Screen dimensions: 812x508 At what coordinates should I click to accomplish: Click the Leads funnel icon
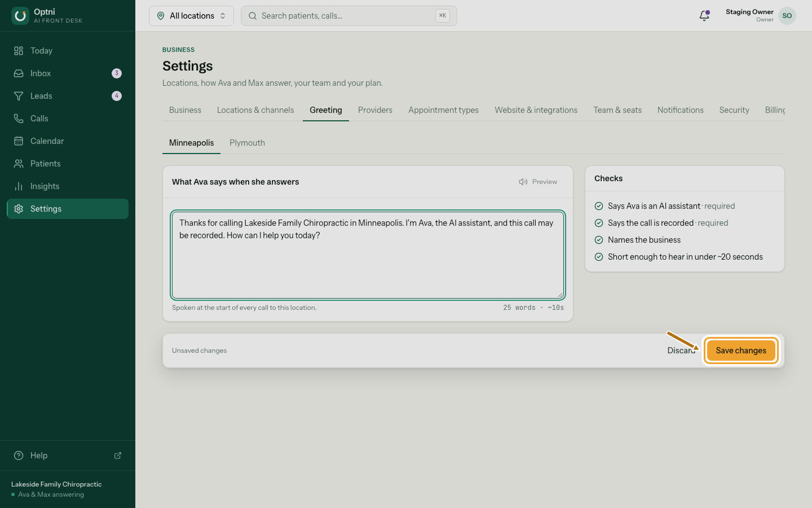click(x=19, y=96)
